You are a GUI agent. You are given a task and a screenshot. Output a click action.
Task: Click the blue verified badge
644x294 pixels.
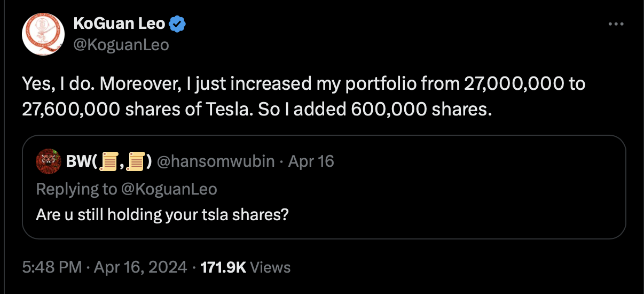[177, 24]
